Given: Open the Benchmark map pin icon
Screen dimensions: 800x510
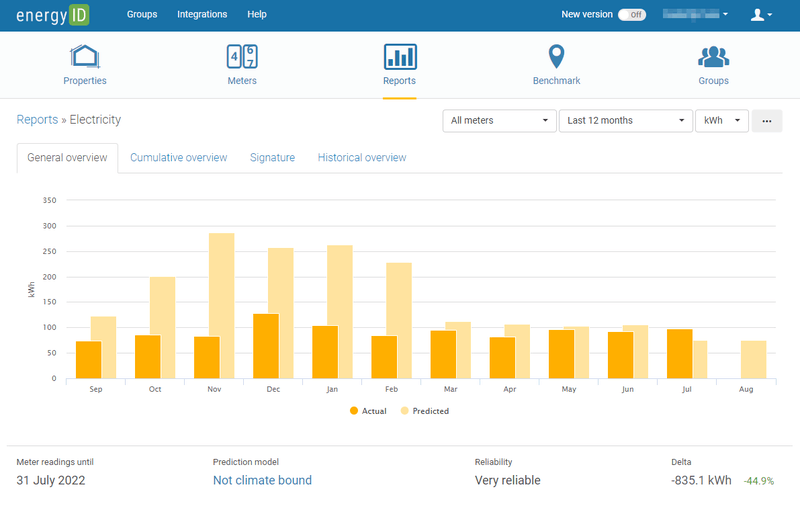Looking at the screenshot, I should click(x=556, y=57).
